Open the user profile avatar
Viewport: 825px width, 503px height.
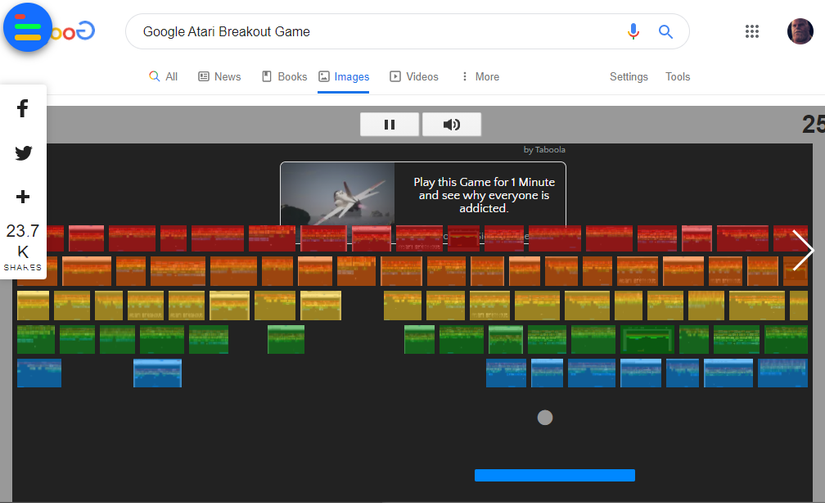coord(800,31)
